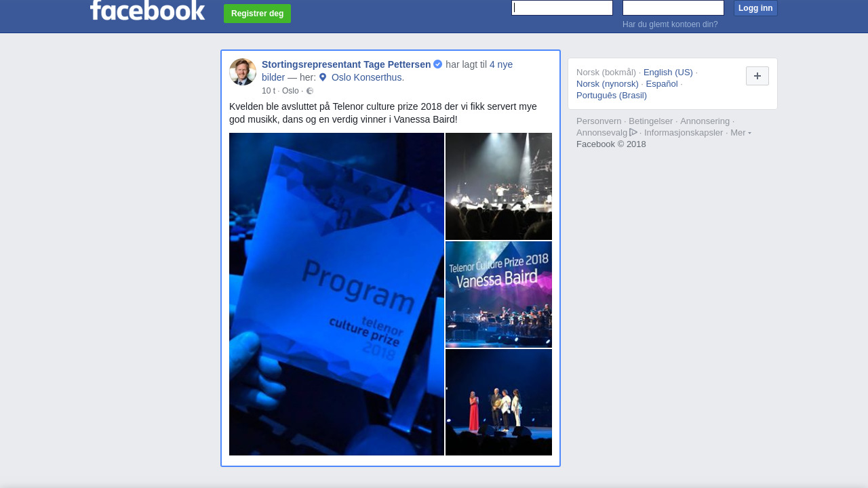868x488 pixels.
Task: Click the 10 t timestamp
Action: tap(269, 91)
